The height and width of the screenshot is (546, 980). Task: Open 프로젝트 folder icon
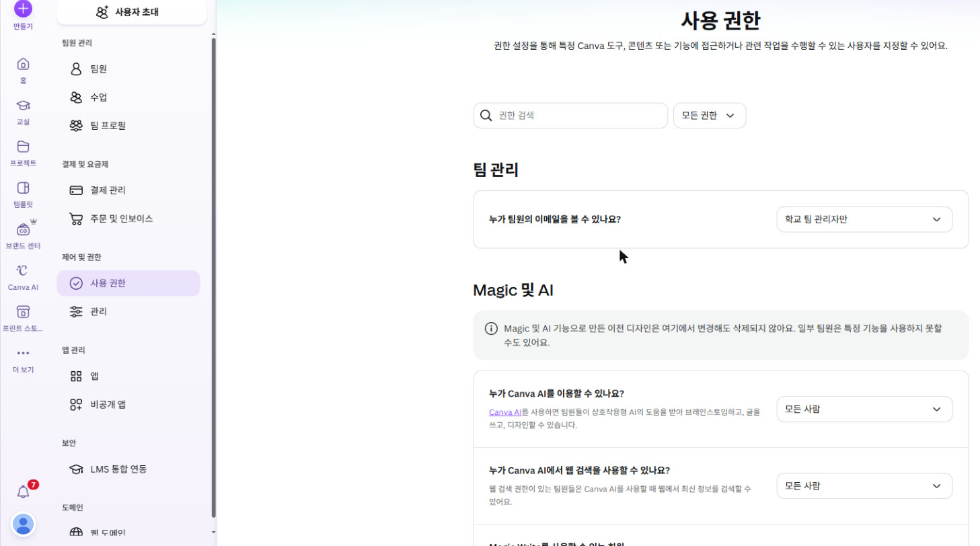(x=23, y=147)
